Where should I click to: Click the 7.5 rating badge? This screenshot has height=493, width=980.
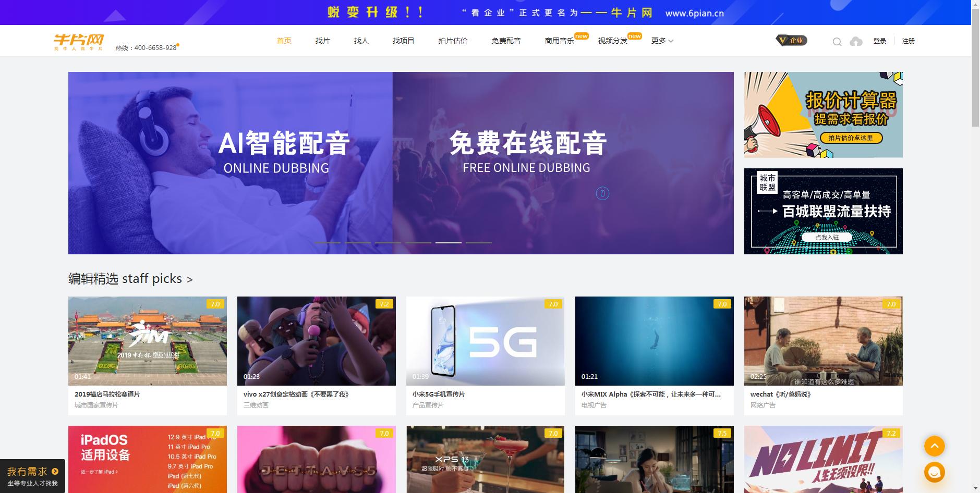point(722,433)
